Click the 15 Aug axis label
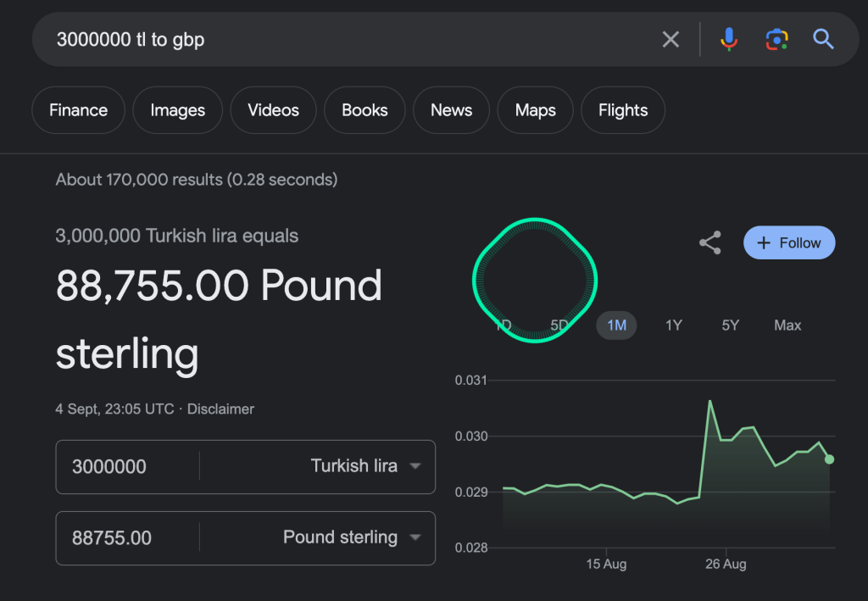The height and width of the screenshot is (601, 868). [x=606, y=564]
